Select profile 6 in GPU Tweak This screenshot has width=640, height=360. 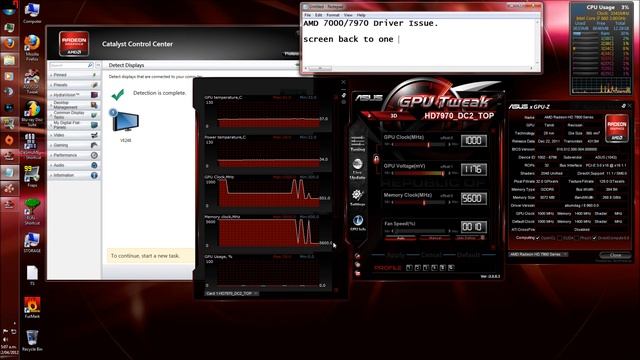click(451, 267)
